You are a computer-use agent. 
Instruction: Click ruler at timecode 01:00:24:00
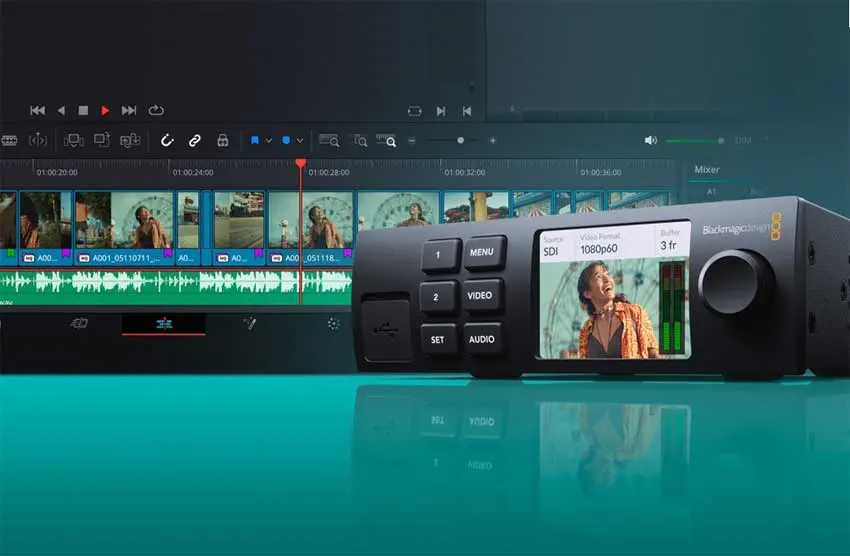[x=193, y=172]
